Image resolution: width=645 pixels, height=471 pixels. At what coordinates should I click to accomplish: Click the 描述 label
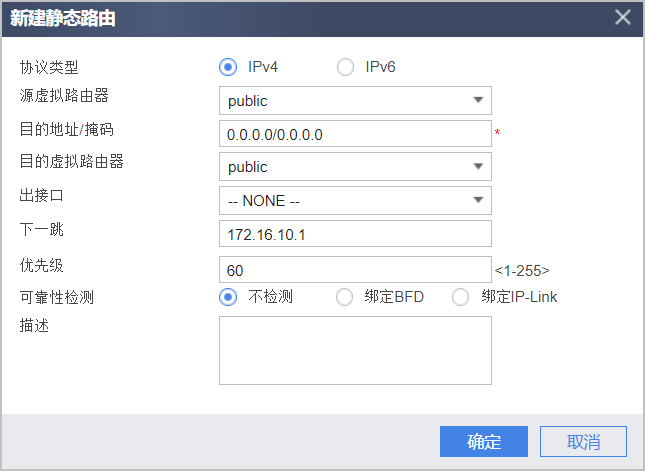(34, 325)
